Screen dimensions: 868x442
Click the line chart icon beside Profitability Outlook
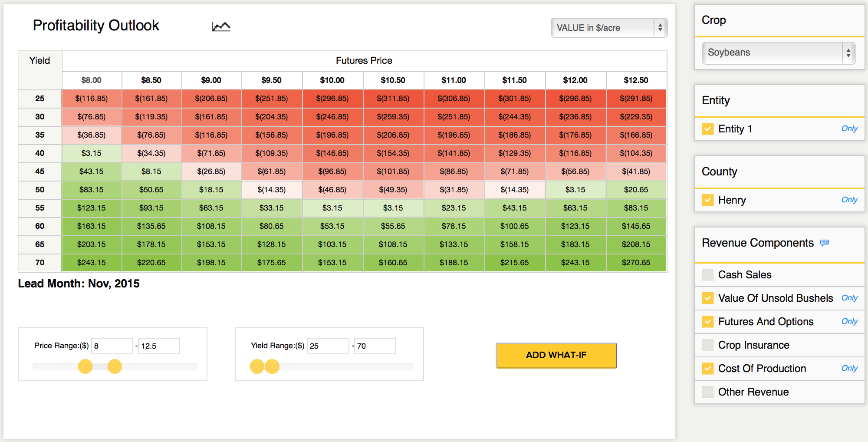pyautogui.click(x=220, y=26)
